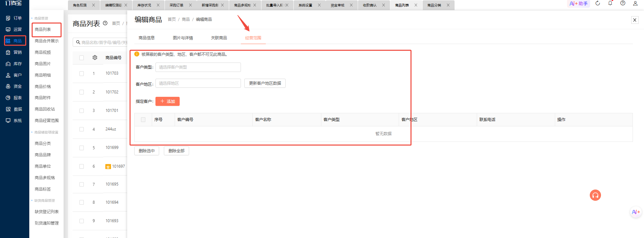This screenshot has height=238, width=644.
Task: Click the 首页 breadcrumb in 编辑商品 panel
Action: pos(172,19)
